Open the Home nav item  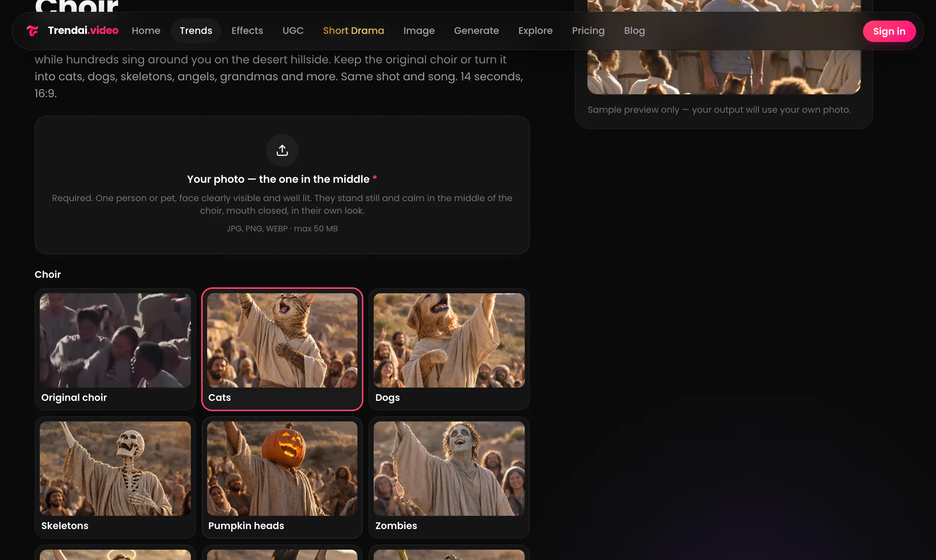point(146,31)
